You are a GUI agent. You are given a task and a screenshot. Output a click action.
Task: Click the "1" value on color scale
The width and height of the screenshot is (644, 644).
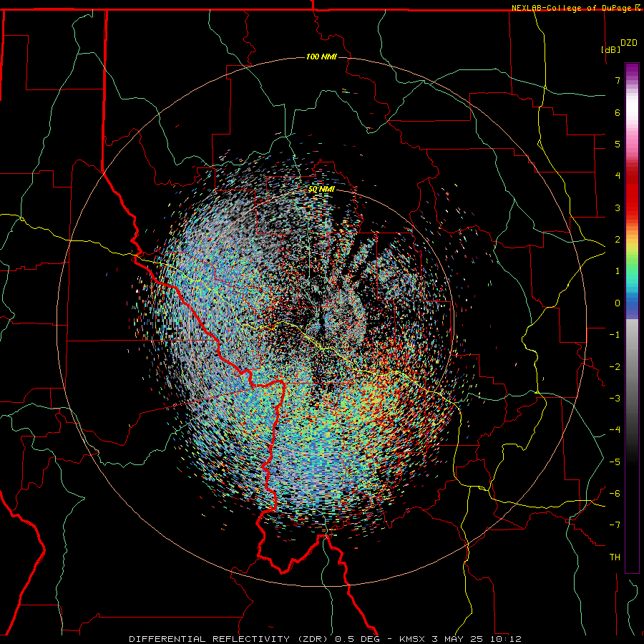click(618, 271)
